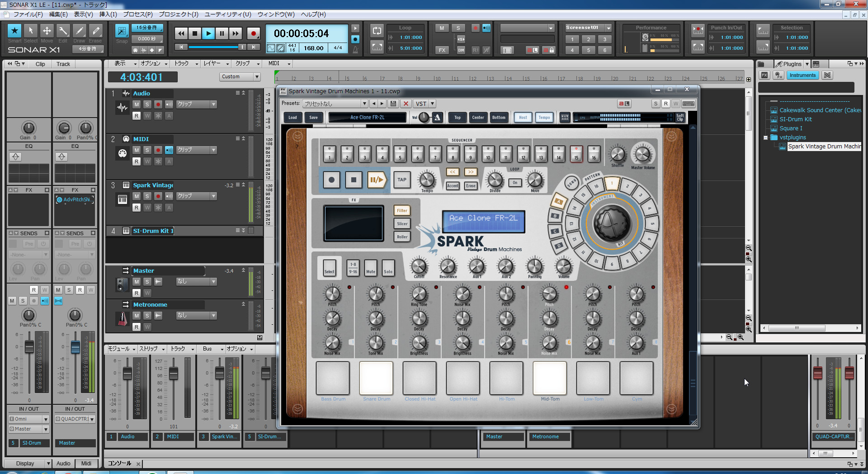Collapse the vstplugins tree folder
The image size is (868, 474).
765,137
